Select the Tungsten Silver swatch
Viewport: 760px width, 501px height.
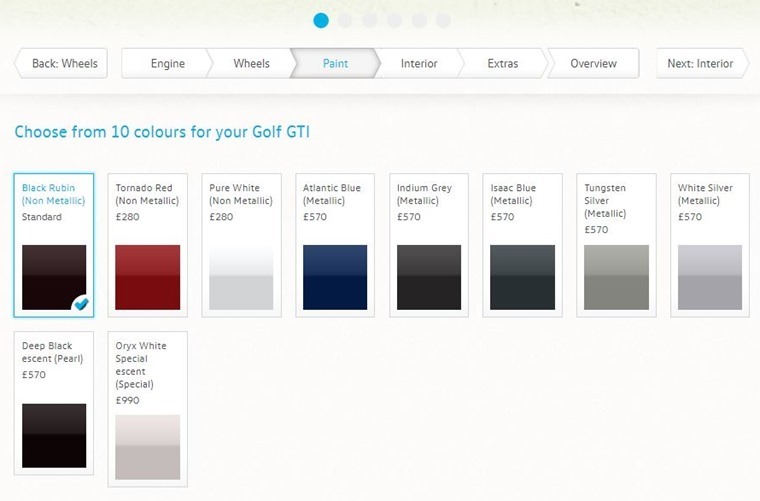coord(617,277)
